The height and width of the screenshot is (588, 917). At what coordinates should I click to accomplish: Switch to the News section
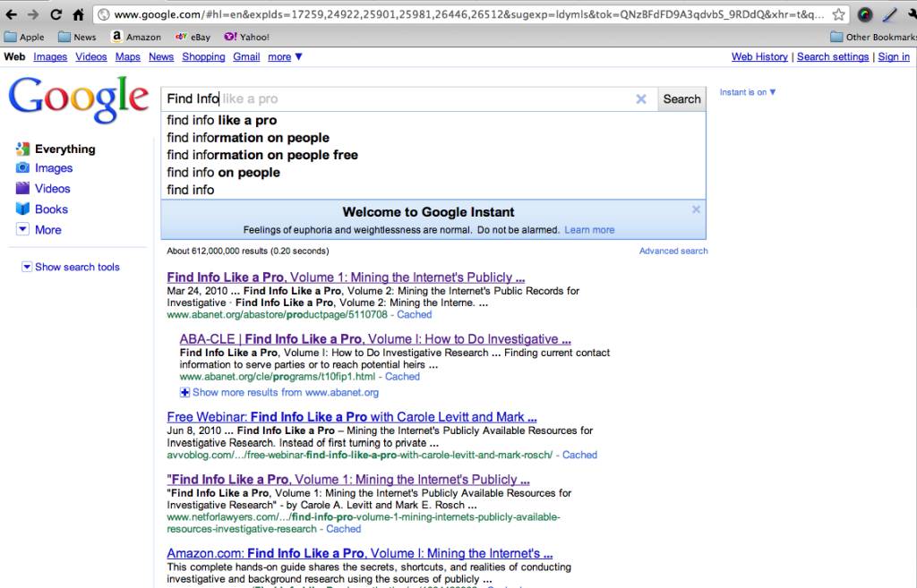160,56
